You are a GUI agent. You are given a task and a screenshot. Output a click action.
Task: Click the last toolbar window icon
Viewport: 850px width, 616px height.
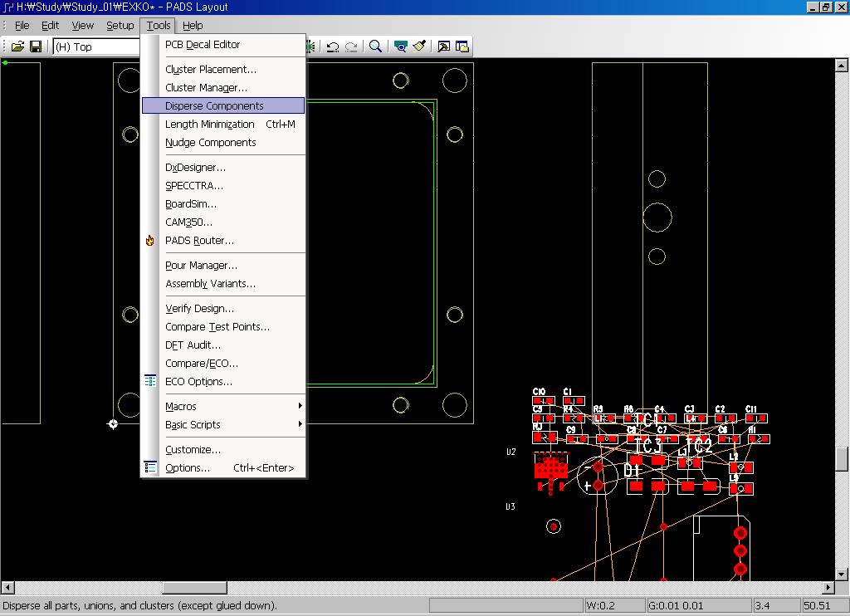462,46
